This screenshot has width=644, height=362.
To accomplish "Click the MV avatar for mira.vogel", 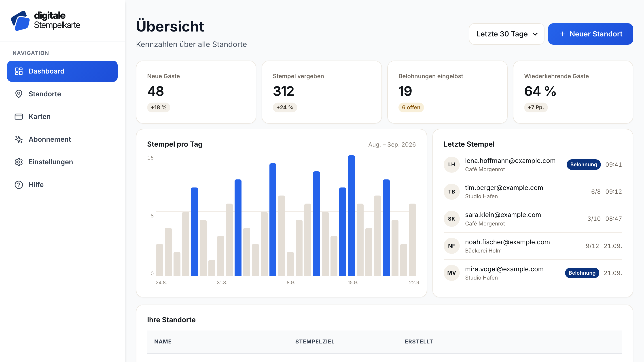I will [451, 273].
